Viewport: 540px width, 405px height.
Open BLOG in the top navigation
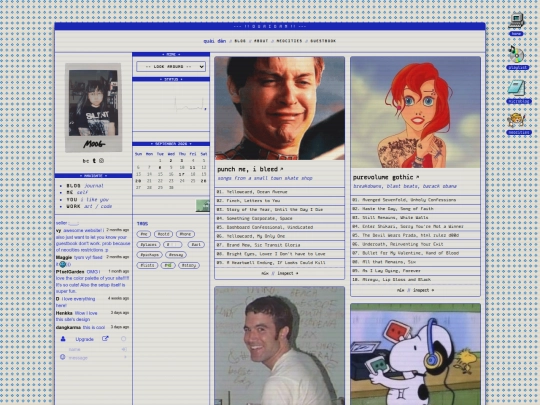point(240,41)
